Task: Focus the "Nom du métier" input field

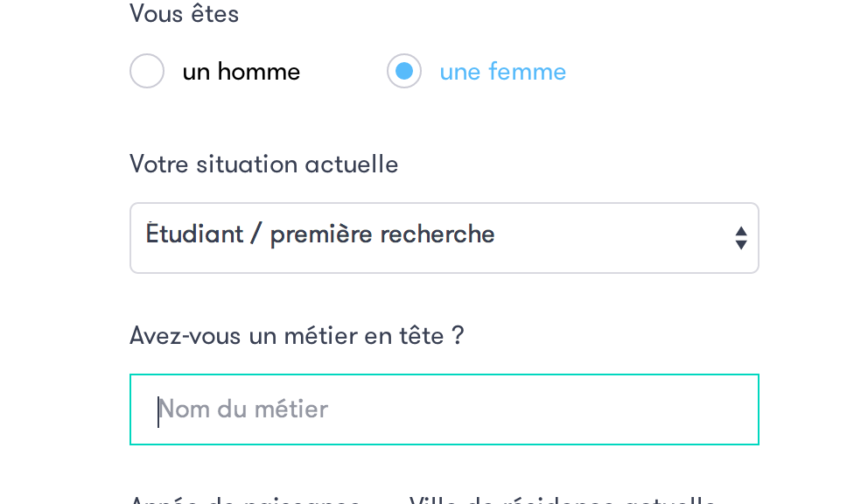Action: pyautogui.click(x=444, y=409)
